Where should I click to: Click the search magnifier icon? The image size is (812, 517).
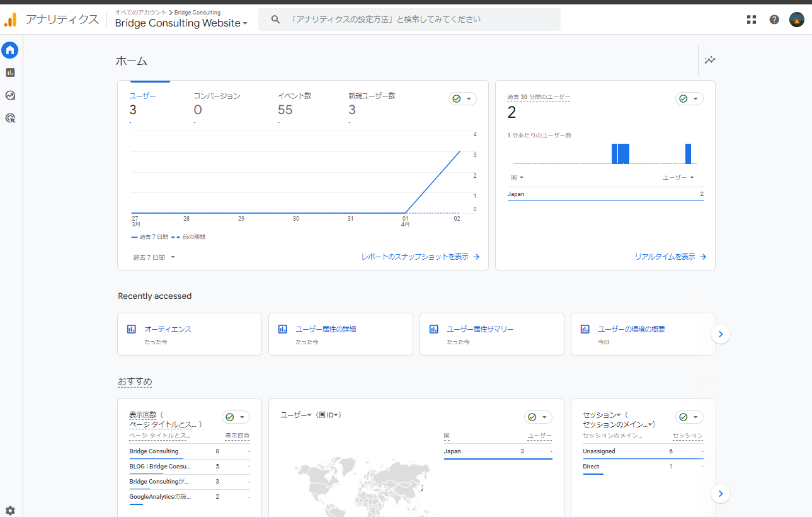(275, 20)
